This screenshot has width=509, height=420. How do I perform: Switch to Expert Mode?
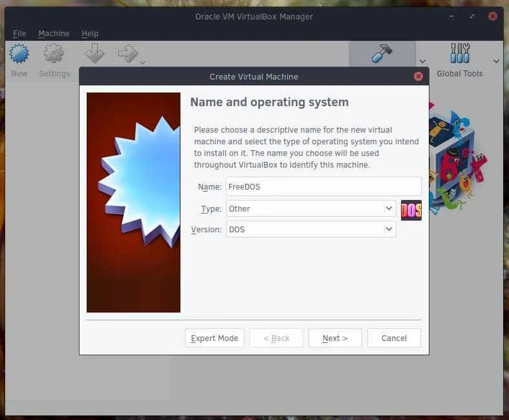point(215,338)
